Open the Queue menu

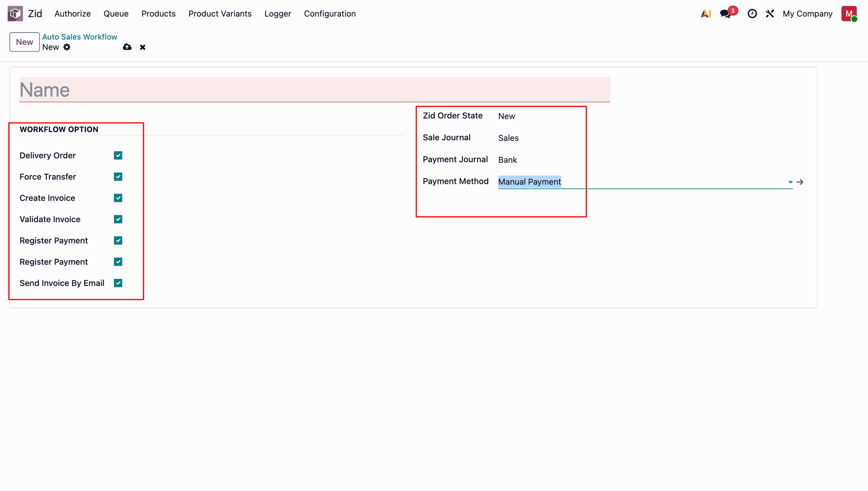pyautogui.click(x=116, y=14)
